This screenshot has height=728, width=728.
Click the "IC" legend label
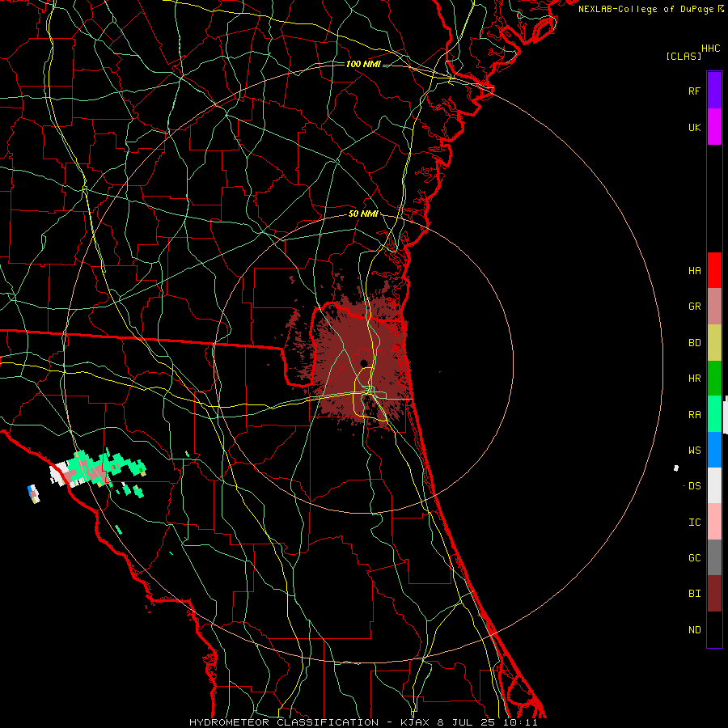[x=694, y=523]
